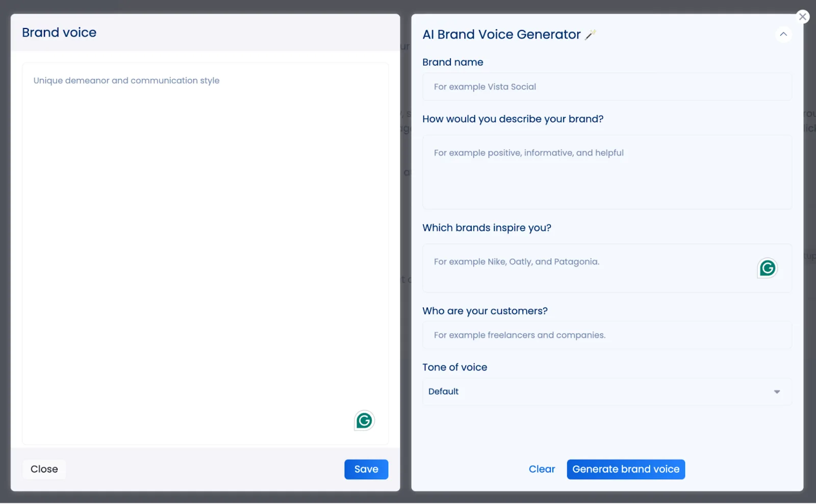Viewport: 816px width, 504px height.
Task: Click the Brand voice dialog title
Action: (59, 32)
